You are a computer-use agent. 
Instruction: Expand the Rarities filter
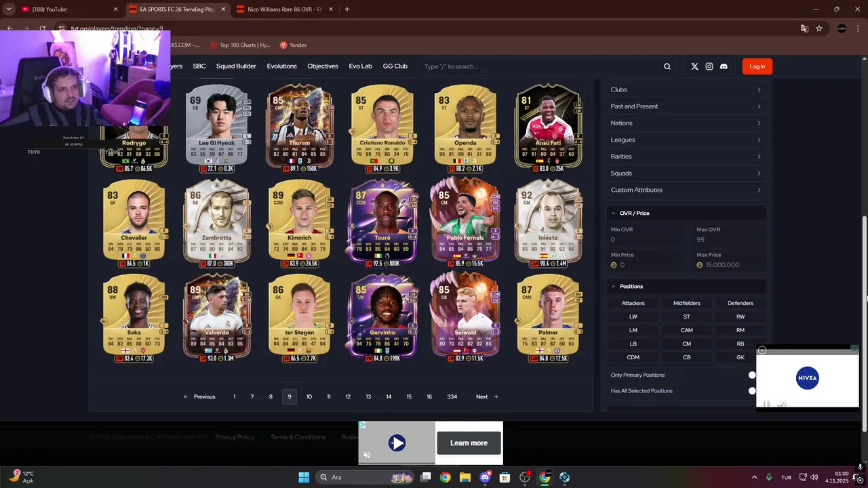click(x=686, y=157)
